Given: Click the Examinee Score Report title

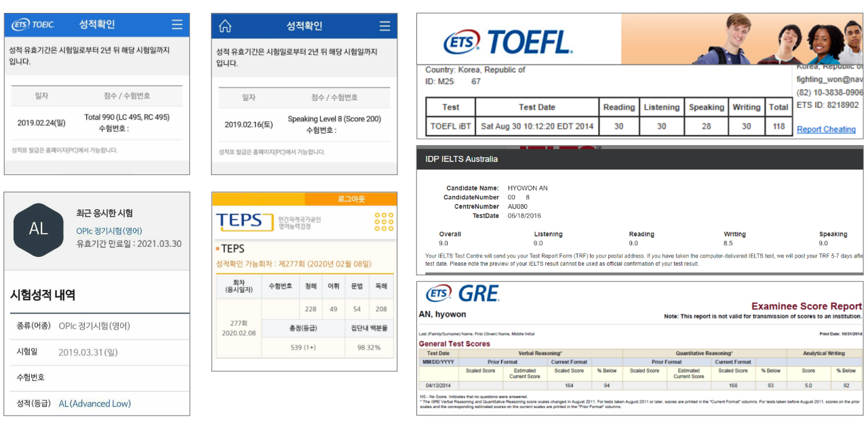Looking at the screenshot, I should [806, 306].
